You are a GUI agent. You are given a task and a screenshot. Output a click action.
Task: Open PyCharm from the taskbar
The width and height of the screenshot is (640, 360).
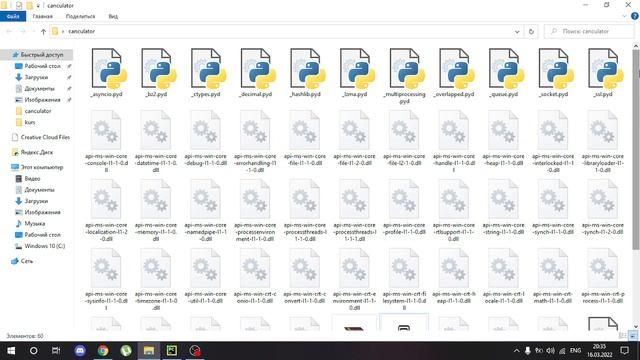coord(172,351)
